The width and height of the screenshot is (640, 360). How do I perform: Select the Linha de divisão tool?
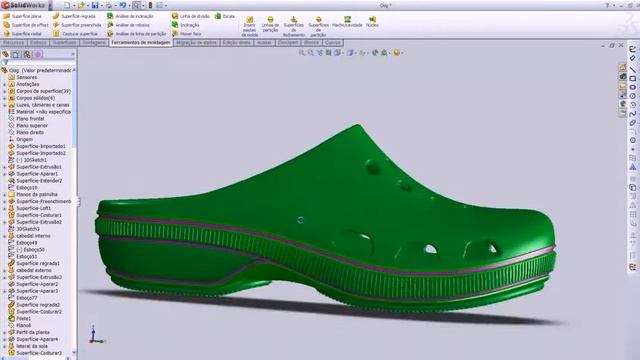pos(191,16)
